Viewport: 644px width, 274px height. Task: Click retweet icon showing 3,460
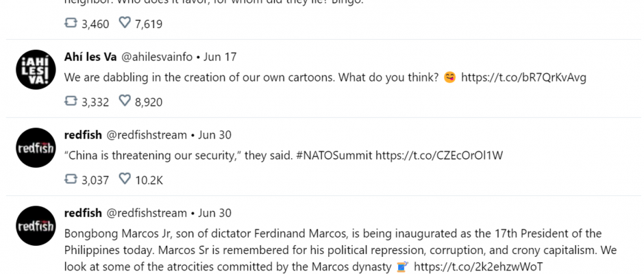point(71,23)
